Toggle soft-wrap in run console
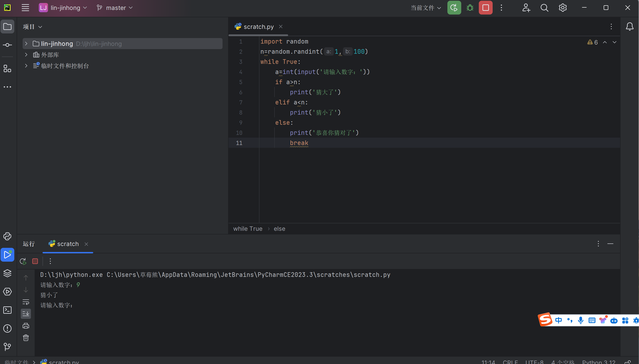Image resolution: width=639 pixels, height=364 pixels. (x=26, y=302)
